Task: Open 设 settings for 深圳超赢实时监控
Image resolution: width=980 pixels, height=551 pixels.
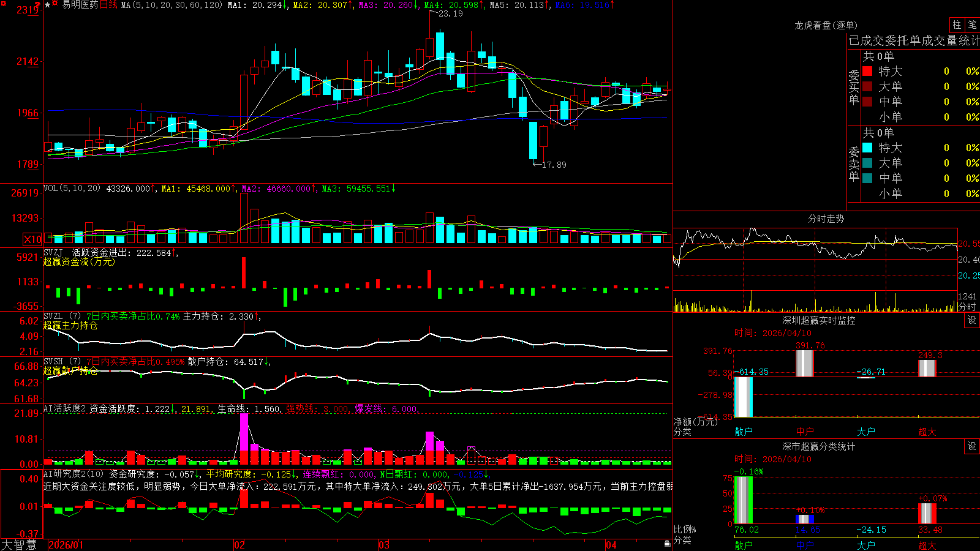Action: pos(972,320)
